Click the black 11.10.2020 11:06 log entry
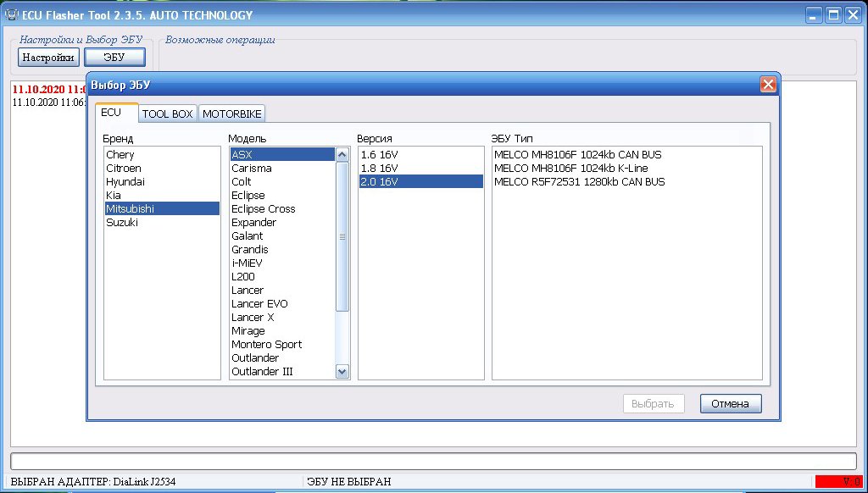 click(x=48, y=102)
